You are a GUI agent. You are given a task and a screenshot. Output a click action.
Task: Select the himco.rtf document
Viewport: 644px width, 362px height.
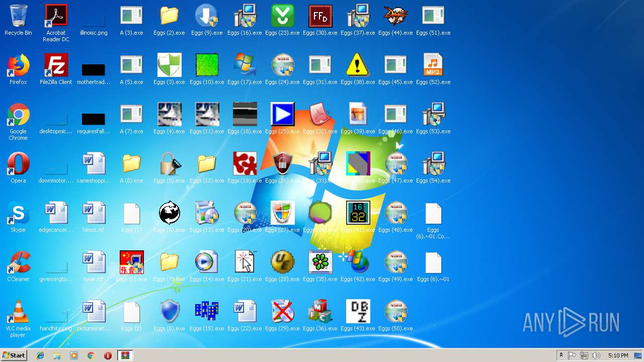(x=94, y=217)
